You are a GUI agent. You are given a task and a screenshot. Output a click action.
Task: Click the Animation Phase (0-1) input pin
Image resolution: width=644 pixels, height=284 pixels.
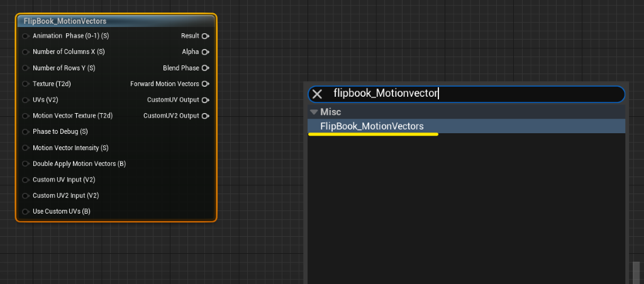25,36
